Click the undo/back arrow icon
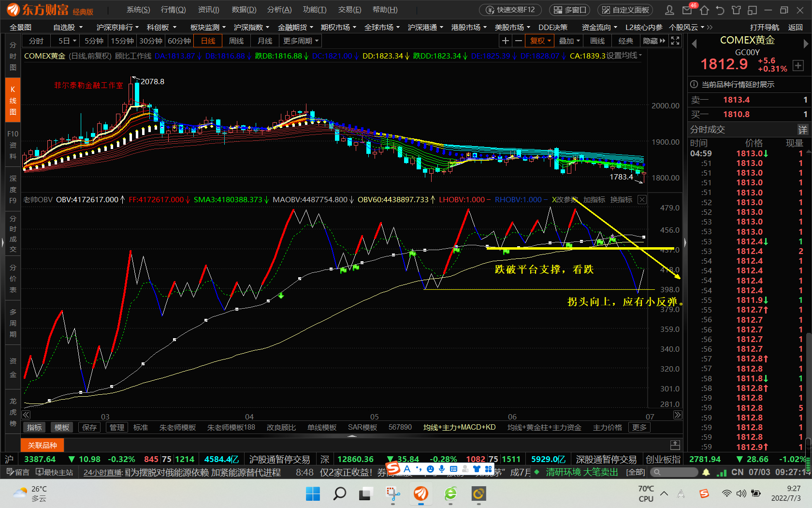The width and height of the screenshot is (812, 508). click(x=720, y=10)
